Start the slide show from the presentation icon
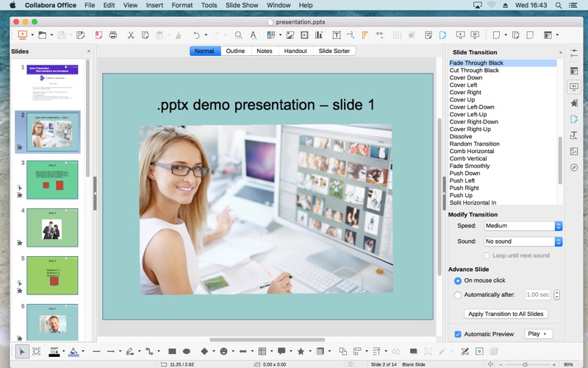Viewport: 588px width, 368px height. click(23, 35)
